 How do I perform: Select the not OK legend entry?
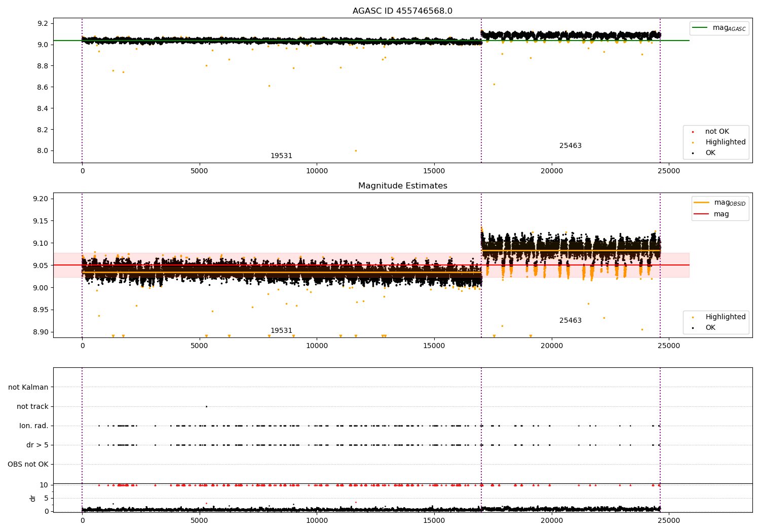click(x=716, y=132)
